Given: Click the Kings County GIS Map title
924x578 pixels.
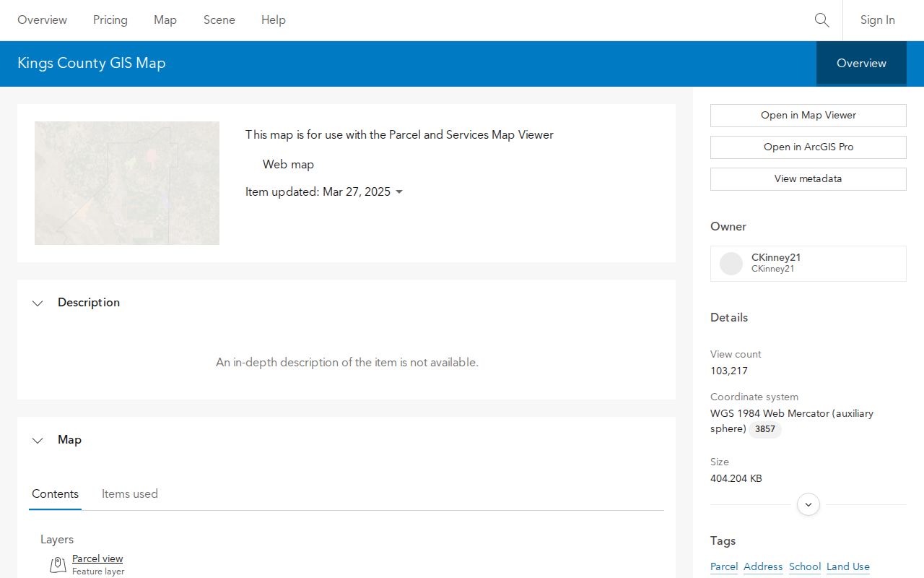Looking at the screenshot, I should pyautogui.click(x=92, y=63).
